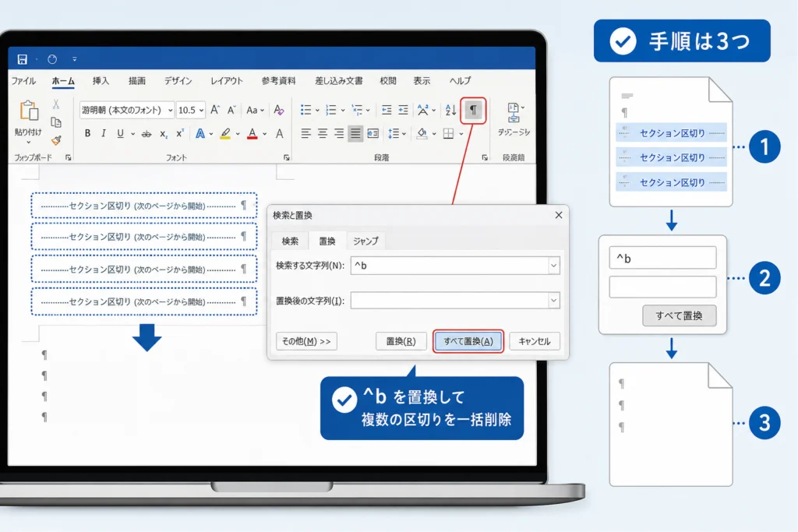Screen dimensions: 798x532
Task: Toggle the Justify alignment button
Action: (x=355, y=134)
